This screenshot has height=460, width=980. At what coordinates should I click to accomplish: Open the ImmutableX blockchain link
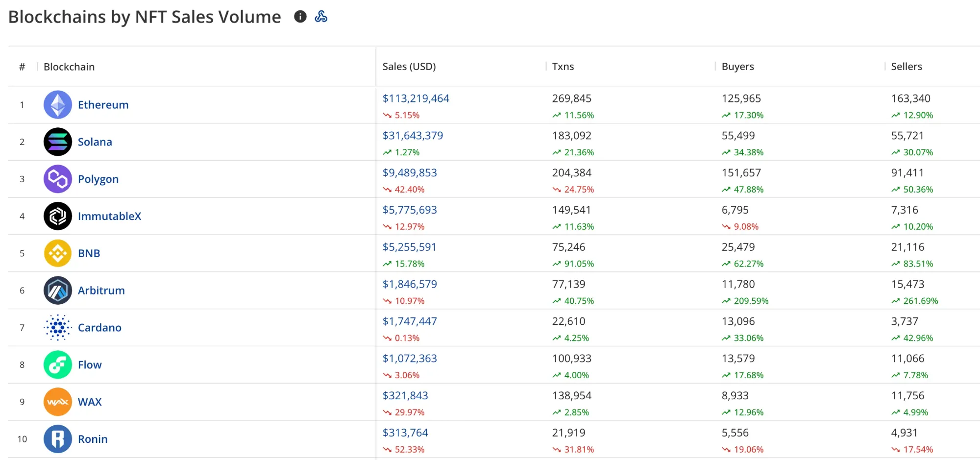click(109, 216)
